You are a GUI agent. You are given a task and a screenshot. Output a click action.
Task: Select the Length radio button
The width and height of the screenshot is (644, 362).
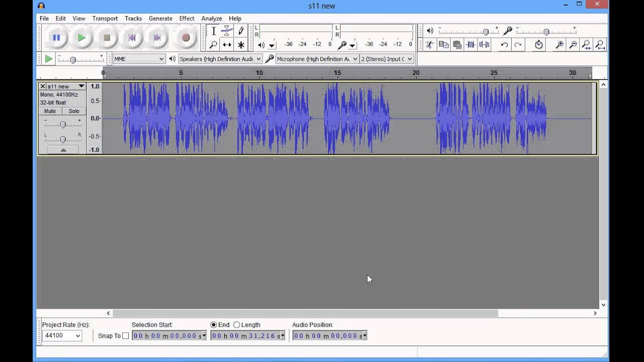(236, 325)
